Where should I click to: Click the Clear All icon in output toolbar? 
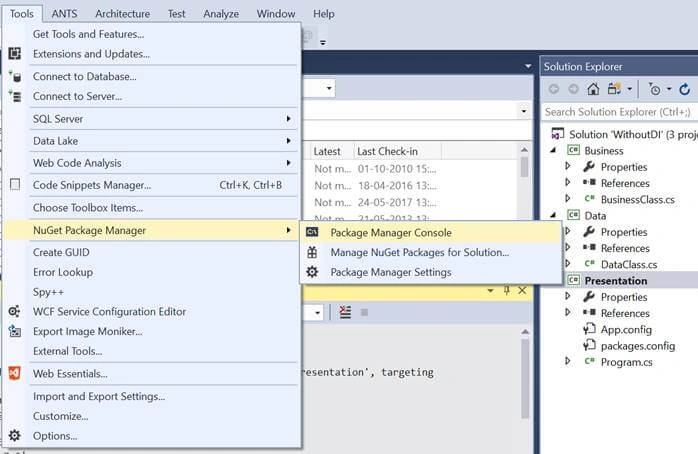tap(345, 312)
